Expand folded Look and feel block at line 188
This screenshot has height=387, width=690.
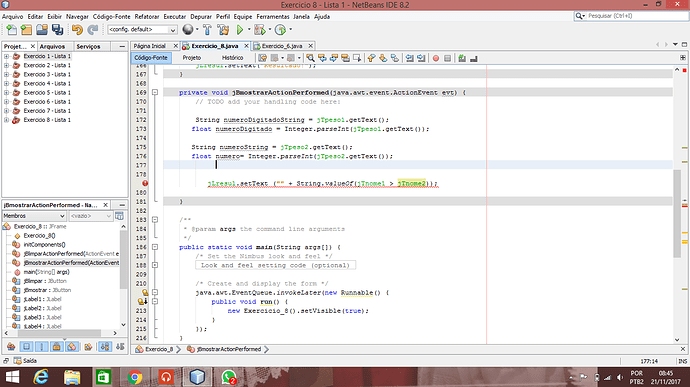(155, 265)
